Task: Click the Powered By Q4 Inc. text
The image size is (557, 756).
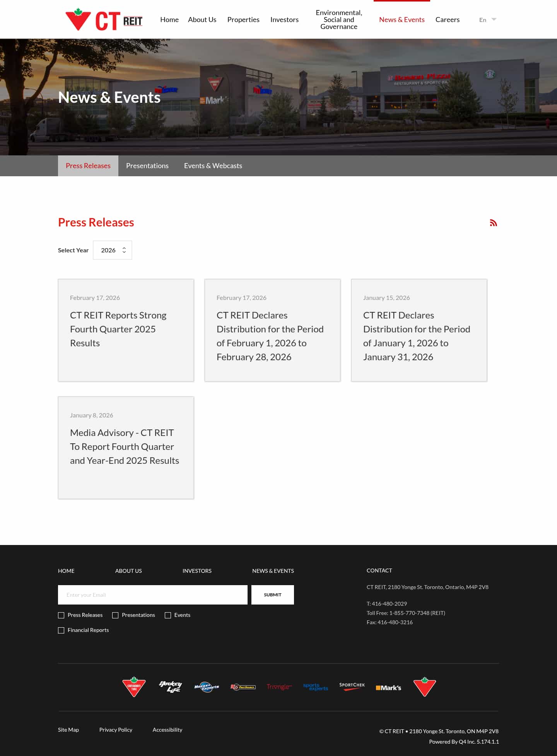Action: click(464, 742)
